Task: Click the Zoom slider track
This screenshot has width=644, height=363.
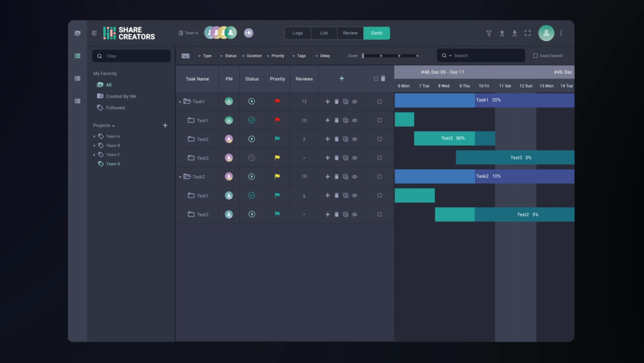Action: click(390, 56)
